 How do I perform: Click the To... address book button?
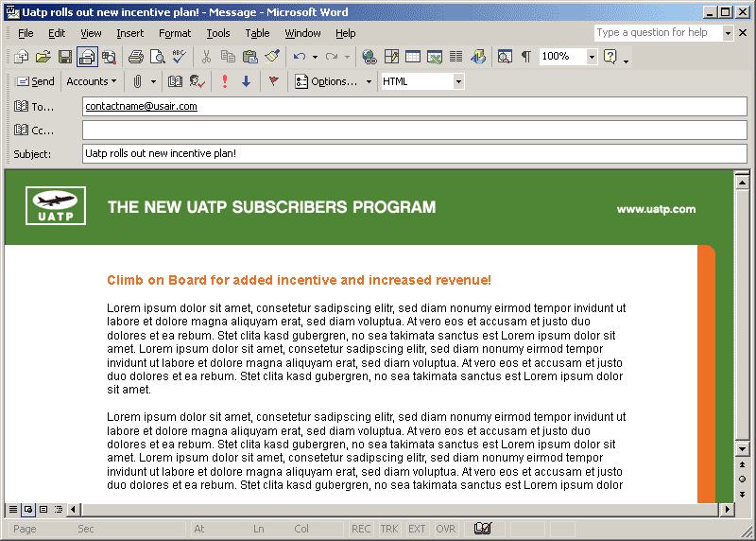click(35, 107)
